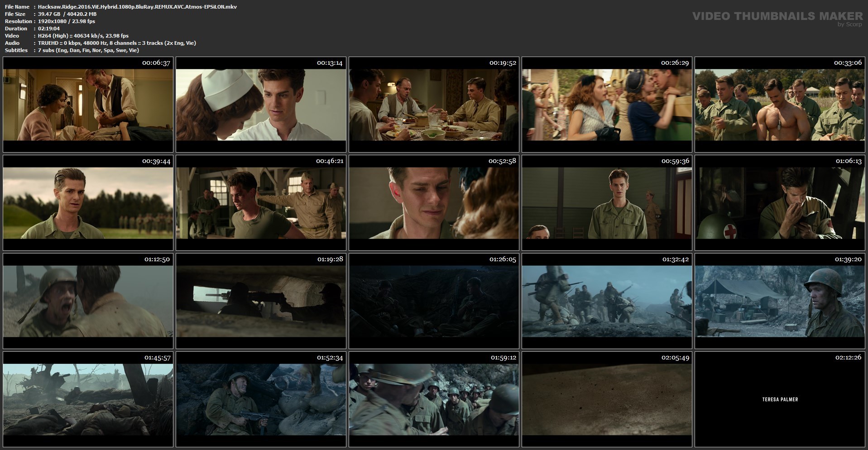Select the frame timestamped 01:06:13
The height and width of the screenshot is (450, 868).
[x=780, y=203]
